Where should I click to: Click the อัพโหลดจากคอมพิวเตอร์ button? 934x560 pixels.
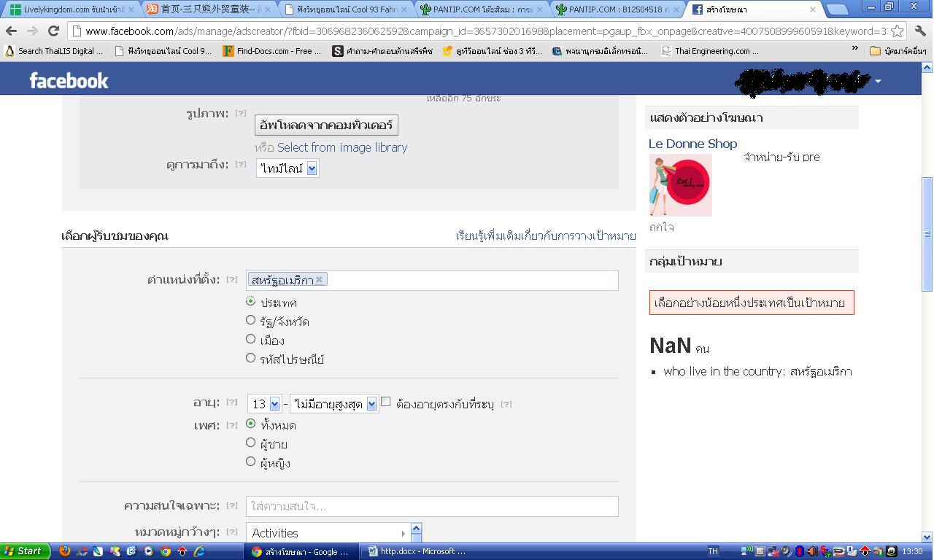pos(326,125)
